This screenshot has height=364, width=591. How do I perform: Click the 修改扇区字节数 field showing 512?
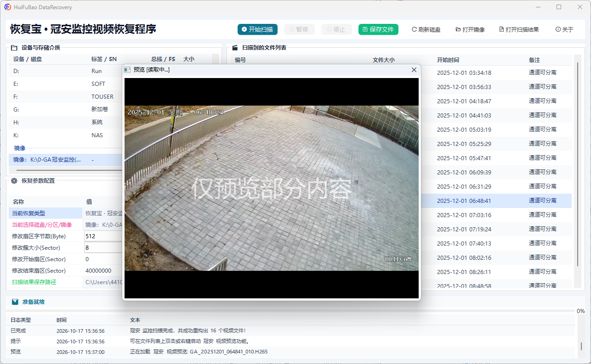point(103,236)
